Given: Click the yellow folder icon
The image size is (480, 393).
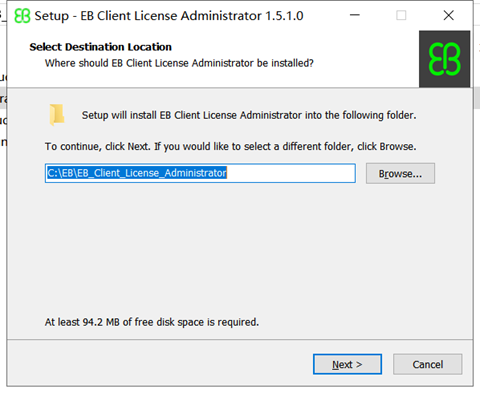Looking at the screenshot, I should tap(57, 115).
